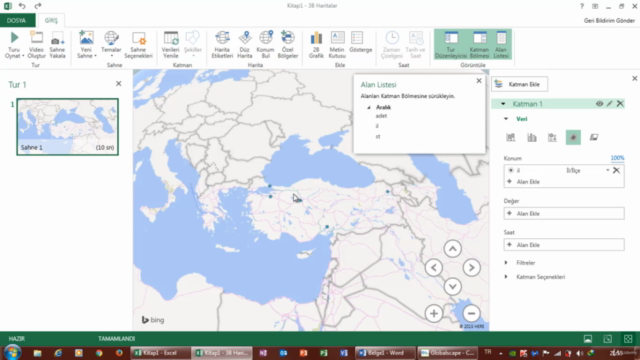Expand Katman Seçenekleri section
Screen dimensions: 640x360
pyautogui.click(x=506, y=277)
